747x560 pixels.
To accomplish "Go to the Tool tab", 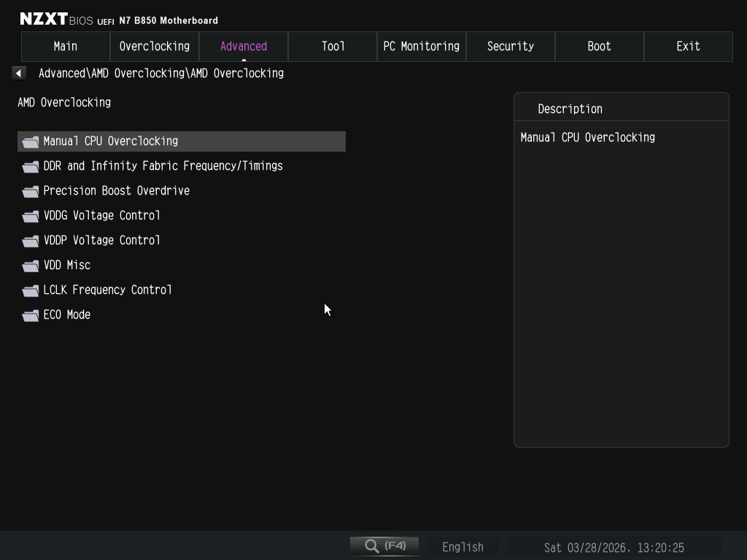I will coord(333,47).
